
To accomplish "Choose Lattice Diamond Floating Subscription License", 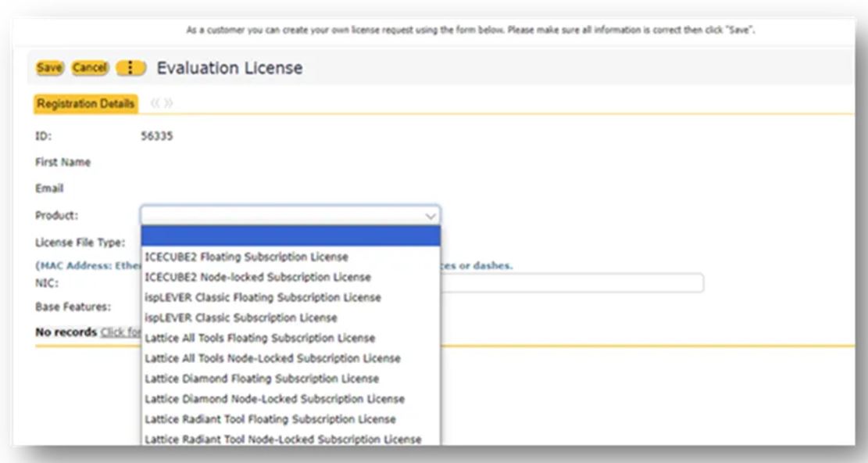I will coord(291,379).
